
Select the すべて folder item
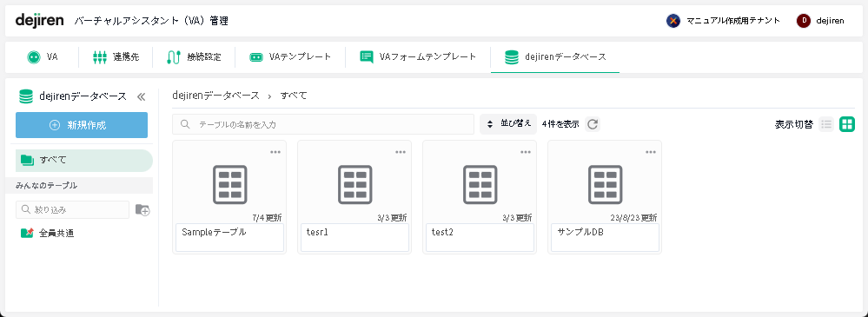[x=84, y=161]
